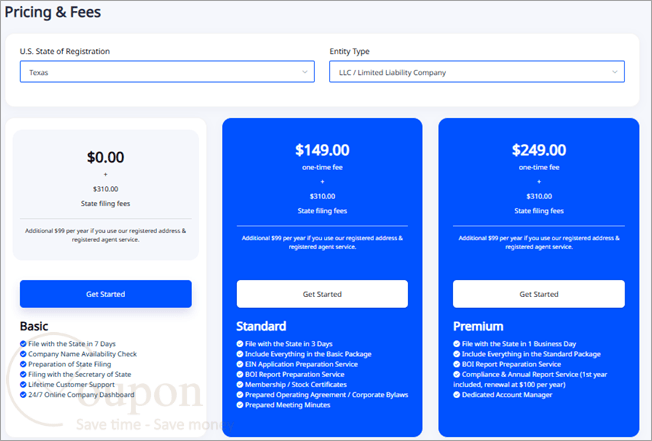This screenshot has height=441, width=652.
Task: Click 'one-time fee' under $249.00
Action: click(x=539, y=168)
